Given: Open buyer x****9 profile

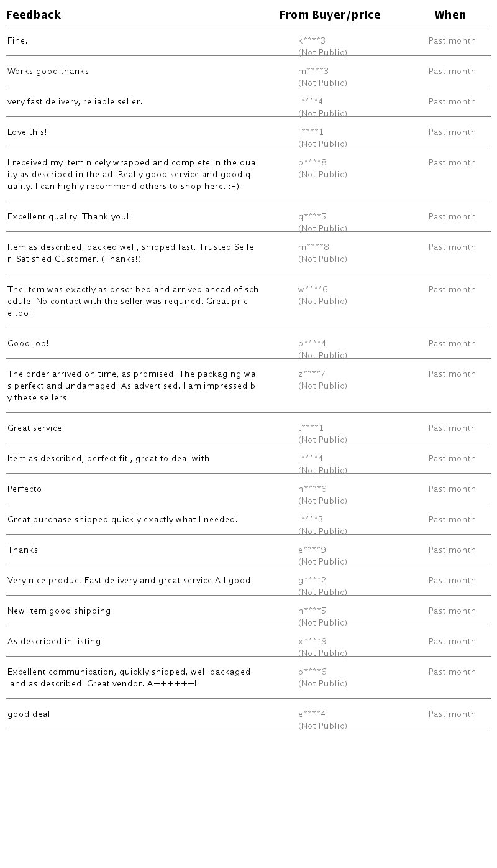Looking at the screenshot, I should (312, 642).
